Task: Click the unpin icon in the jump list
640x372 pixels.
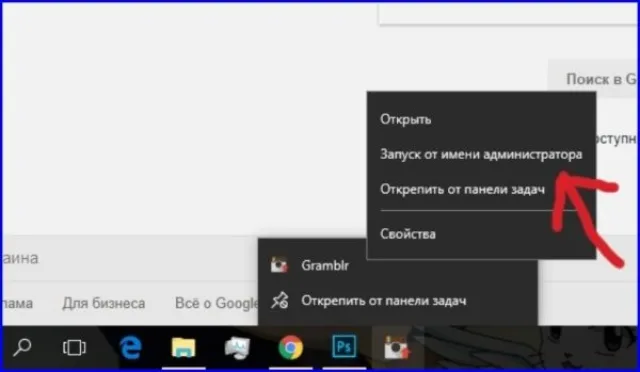Action: pos(280,301)
